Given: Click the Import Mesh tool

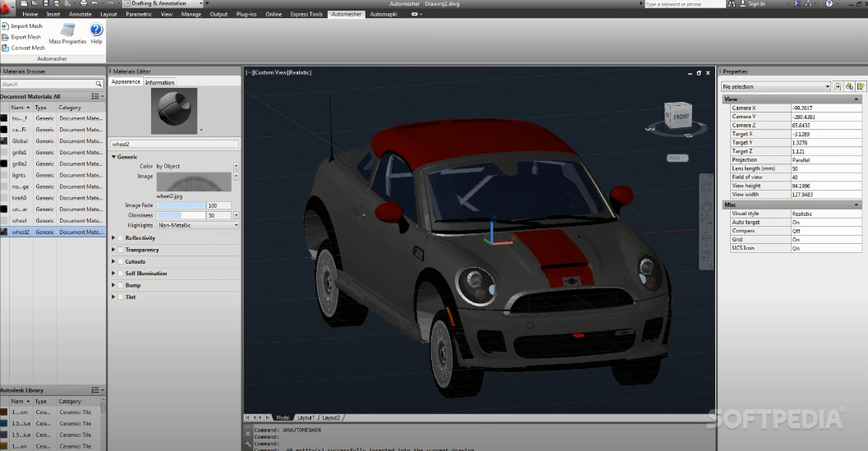Looking at the screenshot, I should 22,26.
